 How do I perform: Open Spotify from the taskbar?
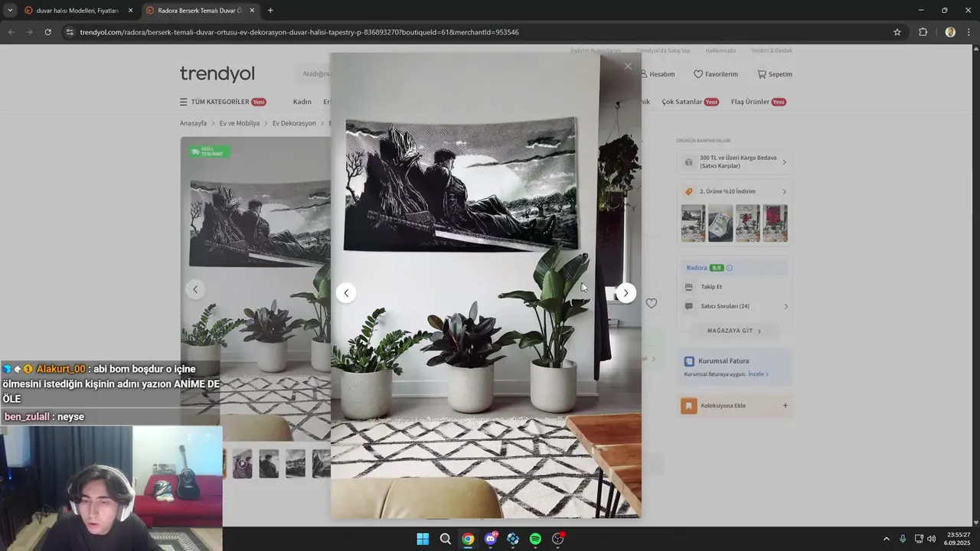pos(535,539)
